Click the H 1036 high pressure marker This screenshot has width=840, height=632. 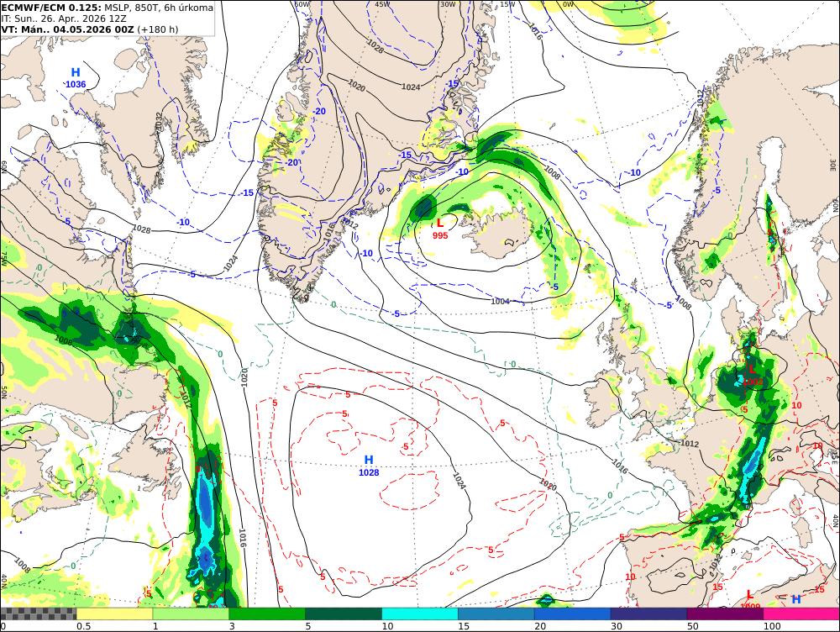click(x=76, y=77)
